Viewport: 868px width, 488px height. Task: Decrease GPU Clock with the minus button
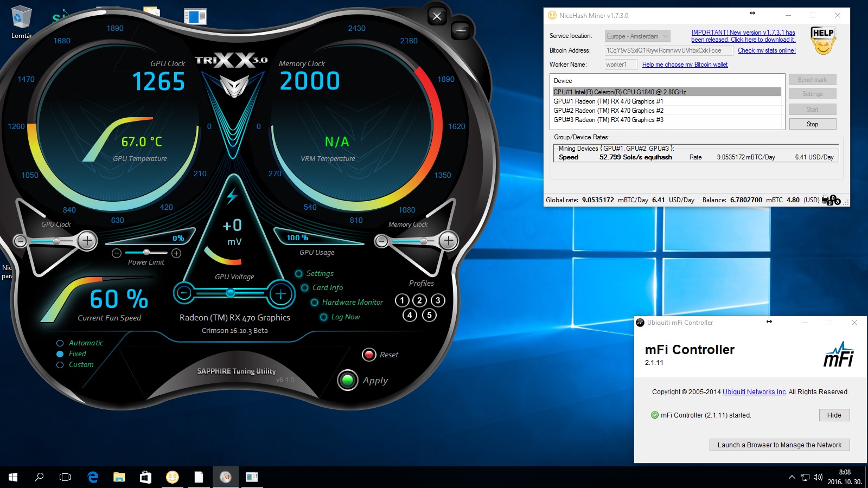[x=20, y=241]
